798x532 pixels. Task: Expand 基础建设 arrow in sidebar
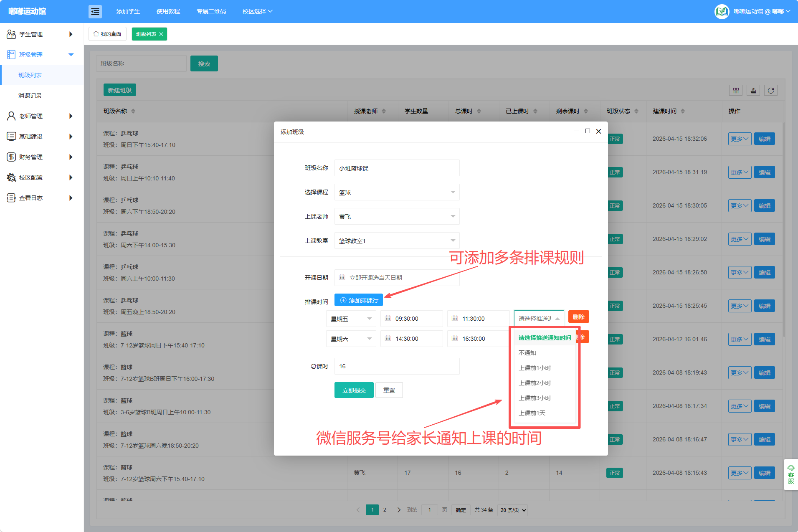click(x=71, y=137)
